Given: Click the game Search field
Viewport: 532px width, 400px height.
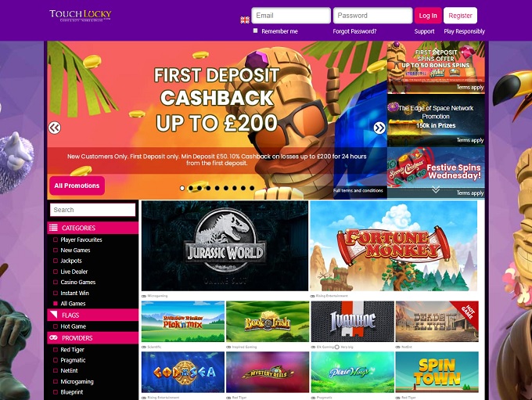Looking at the screenshot, I should click(92, 210).
